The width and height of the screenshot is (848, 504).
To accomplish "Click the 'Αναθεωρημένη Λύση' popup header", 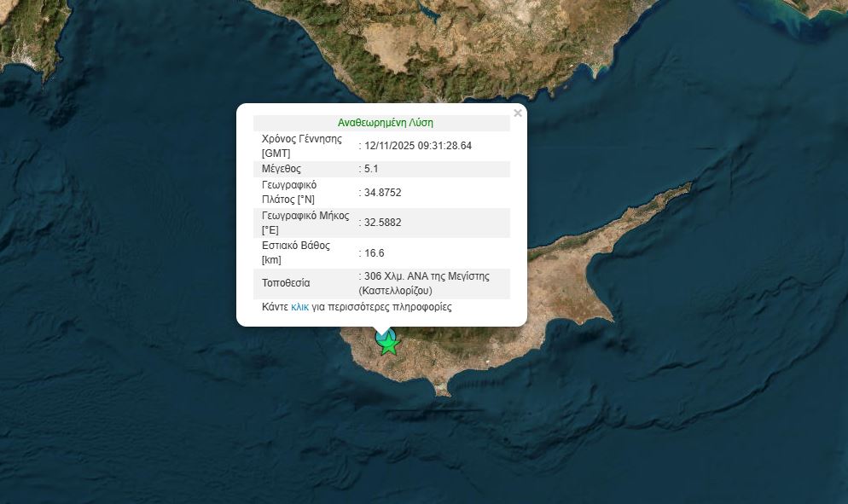I will [x=385, y=123].
